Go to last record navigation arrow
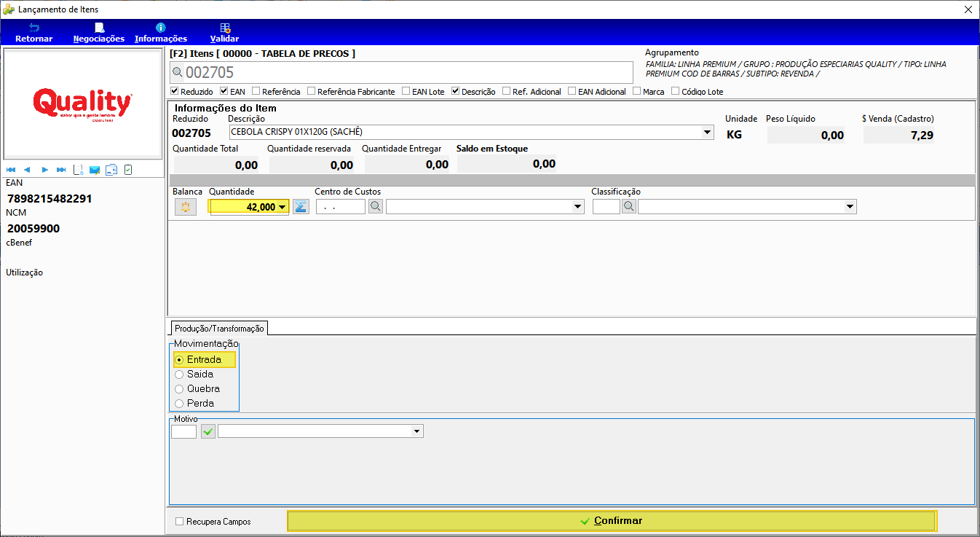 (x=61, y=170)
